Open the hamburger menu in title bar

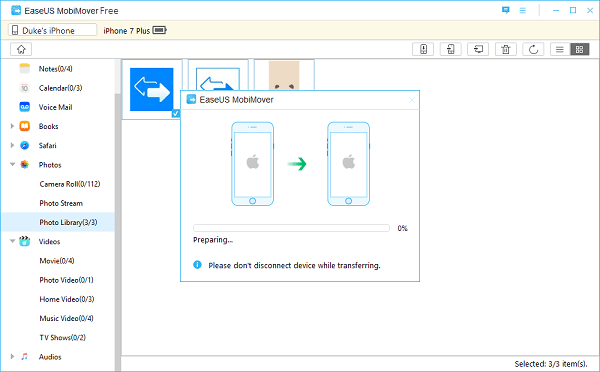(522, 10)
